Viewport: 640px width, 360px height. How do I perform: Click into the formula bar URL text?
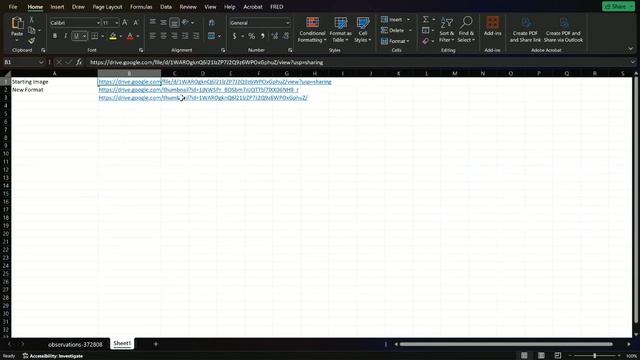tap(207, 62)
